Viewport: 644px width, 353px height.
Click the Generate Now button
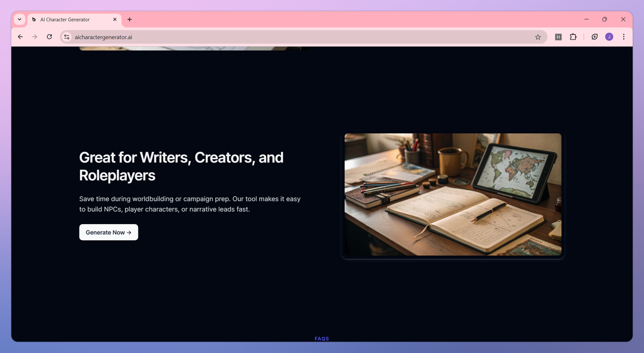[108, 232]
